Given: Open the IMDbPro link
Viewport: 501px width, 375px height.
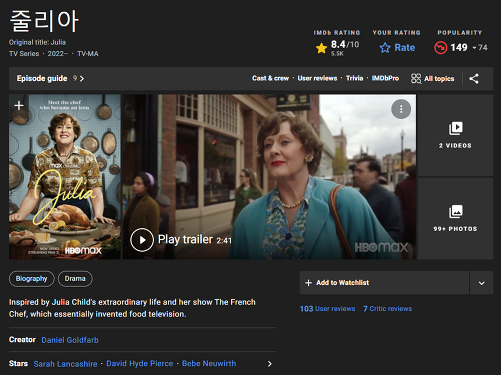Looking at the screenshot, I should (385, 78).
